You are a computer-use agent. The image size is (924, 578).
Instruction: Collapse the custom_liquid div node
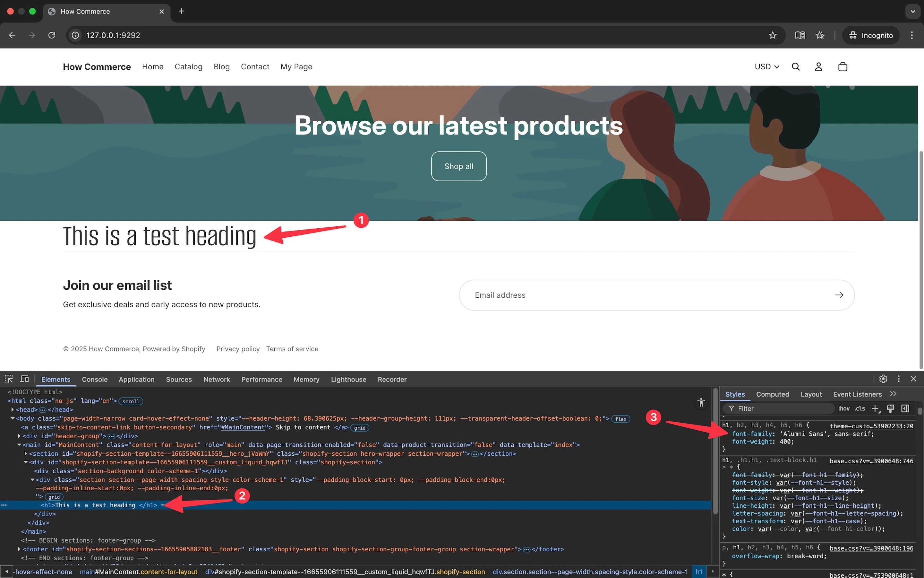[x=26, y=462]
